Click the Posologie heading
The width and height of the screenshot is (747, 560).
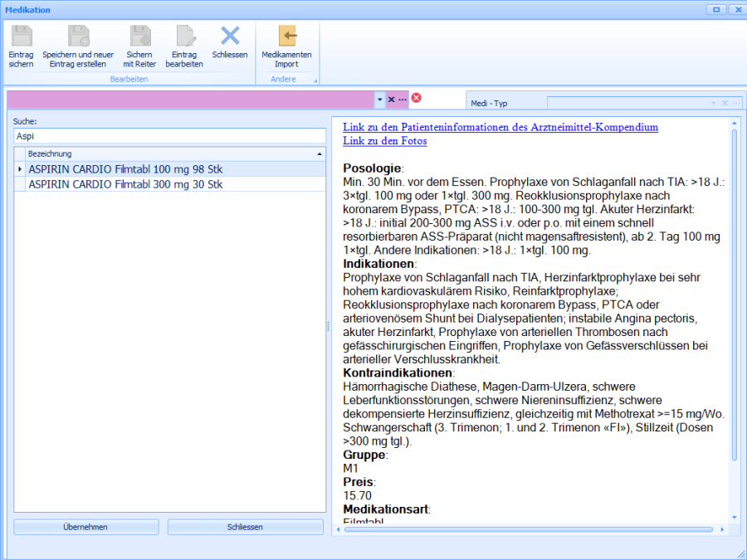[x=372, y=168]
